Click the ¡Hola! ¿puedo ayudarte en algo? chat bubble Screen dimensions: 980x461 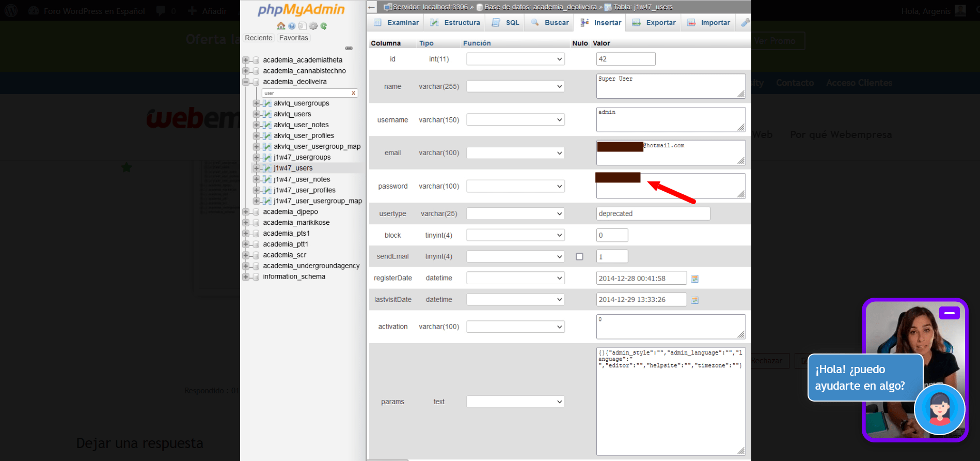tap(865, 377)
